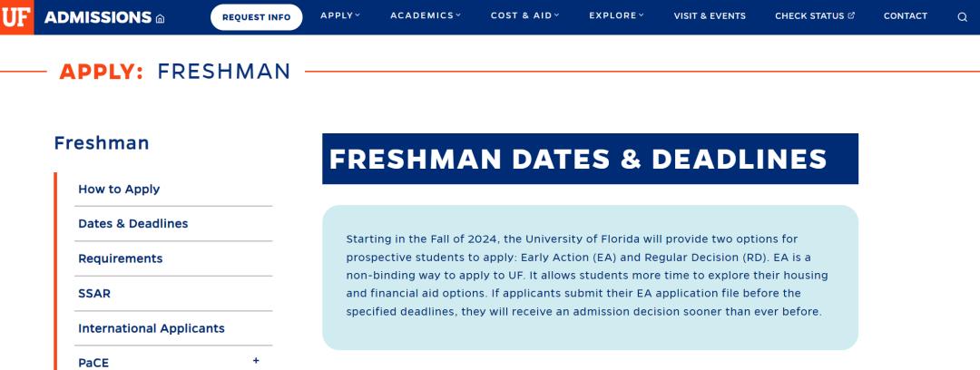The width and height of the screenshot is (980, 370).
Task: Click the PaCE sidebar link
Action: pos(93,362)
